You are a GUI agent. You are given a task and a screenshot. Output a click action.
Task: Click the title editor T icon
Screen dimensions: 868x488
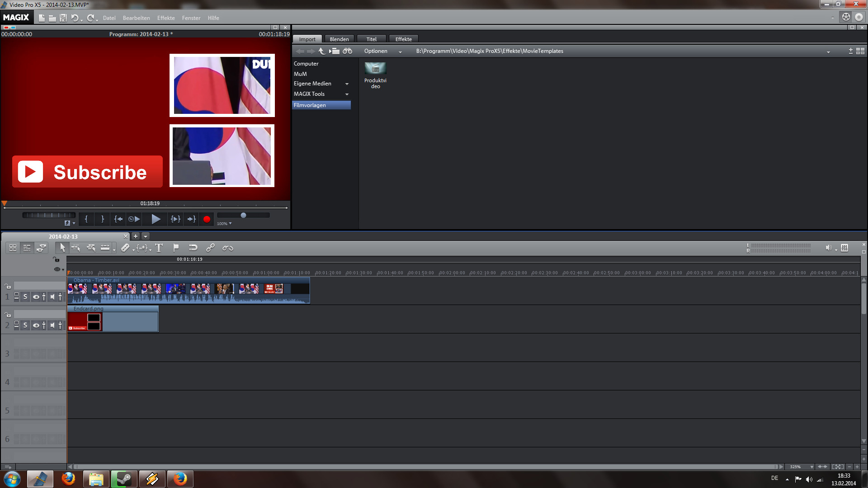(x=159, y=248)
